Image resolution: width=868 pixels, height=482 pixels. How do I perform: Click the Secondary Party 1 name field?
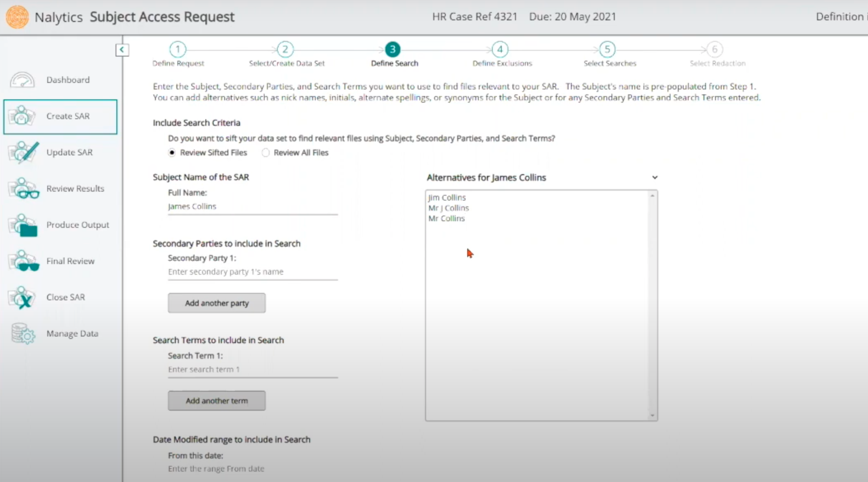pos(253,272)
